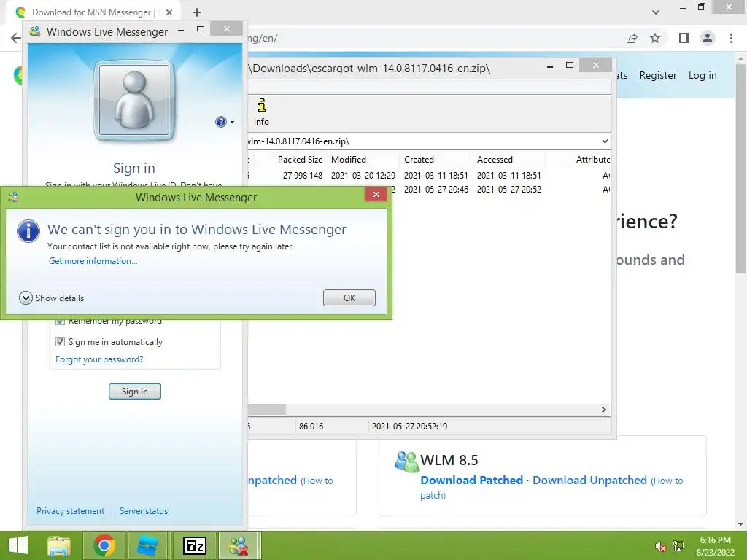Click the WLM 8.5 buddies icon
Screen dimensions: 747x560
click(x=406, y=461)
